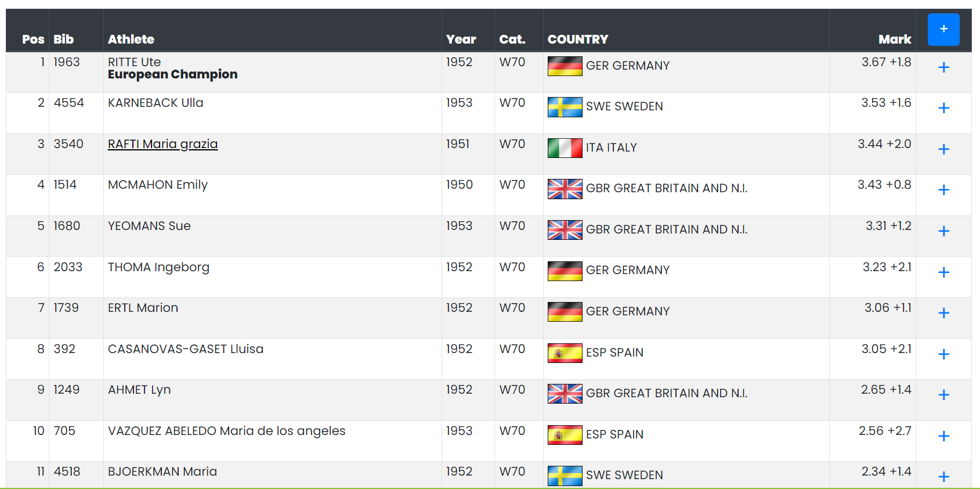Viewport: 980px width, 489px height.
Task: Click the Mark column header
Action: click(895, 39)
